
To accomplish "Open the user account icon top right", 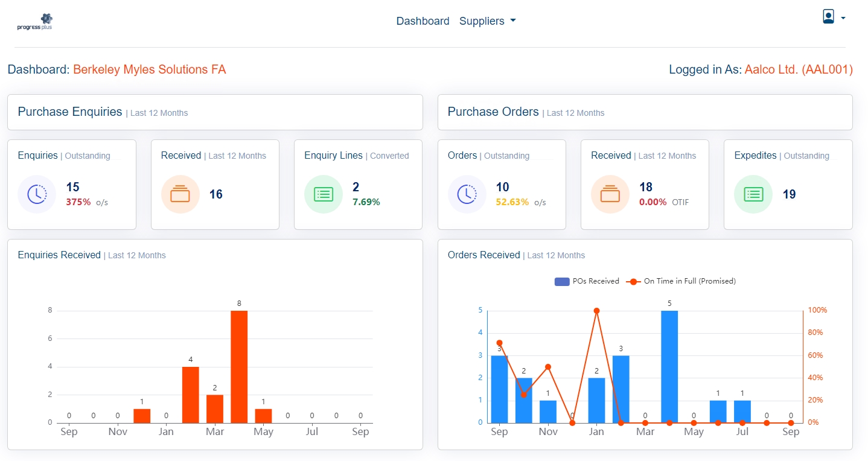I will 828,17.
